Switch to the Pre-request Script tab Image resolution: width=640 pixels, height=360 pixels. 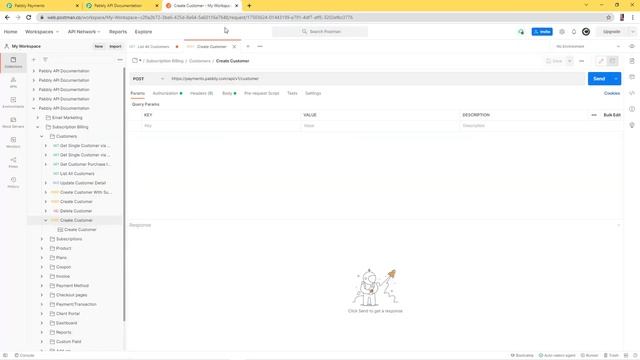point(262,93)
